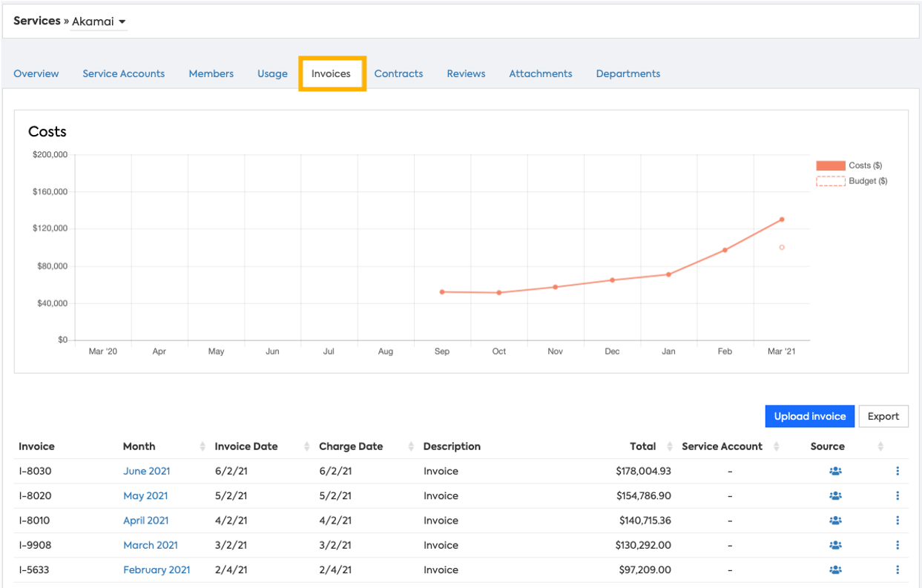Screen dimensions: 922x588
Task: Click source people icon for invoice I-5633
Action: pos(835,570)
